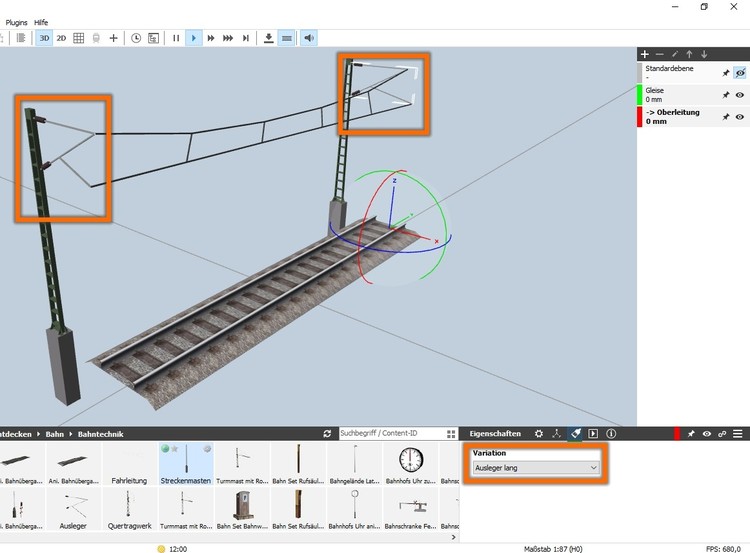This screenshot has width=750, height=553.
Task: Select the Quertragwerk catalog item
Action: click(129, 509)
